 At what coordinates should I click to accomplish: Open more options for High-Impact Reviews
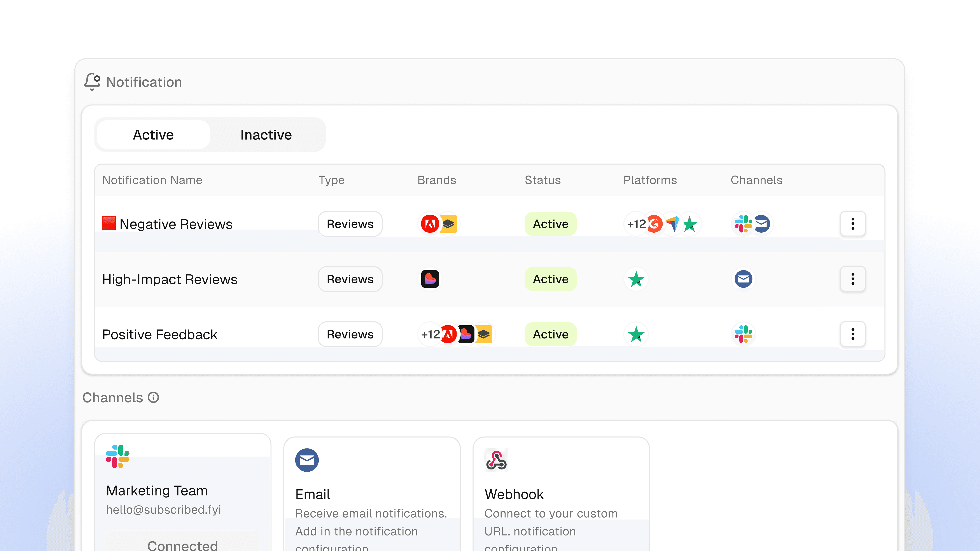tap(852, 279)
